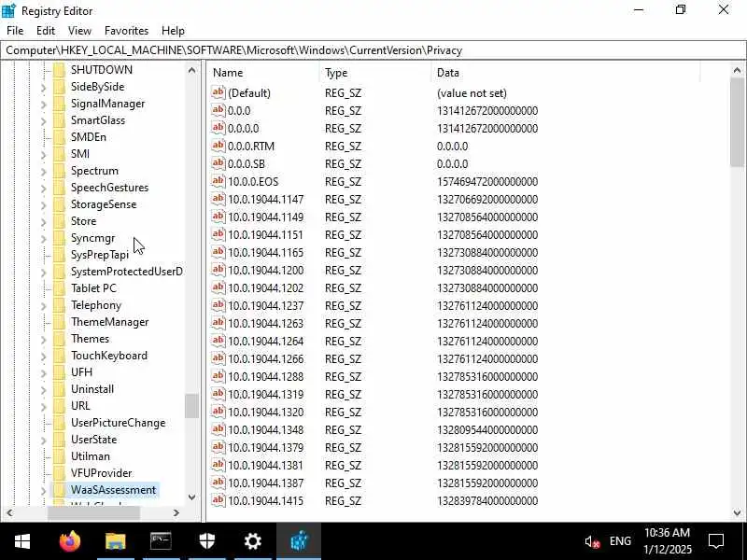
Task: Open the Edit menu
Action: click(46, 31)
